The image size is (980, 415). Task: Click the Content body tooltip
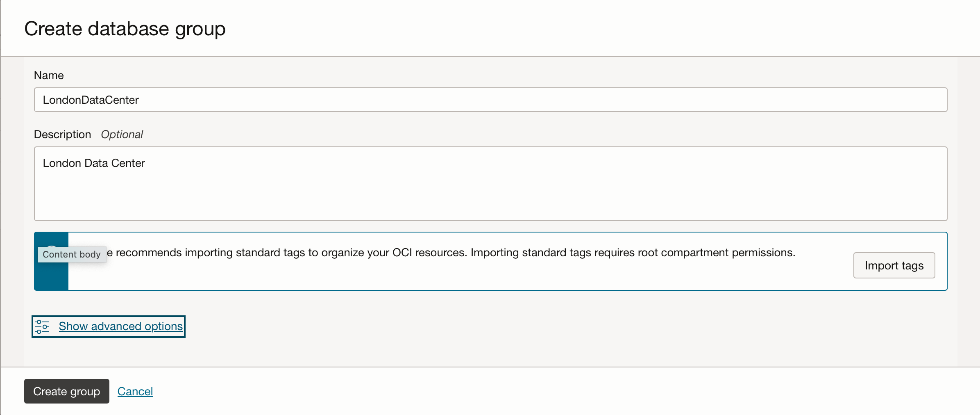click(72, 255)
